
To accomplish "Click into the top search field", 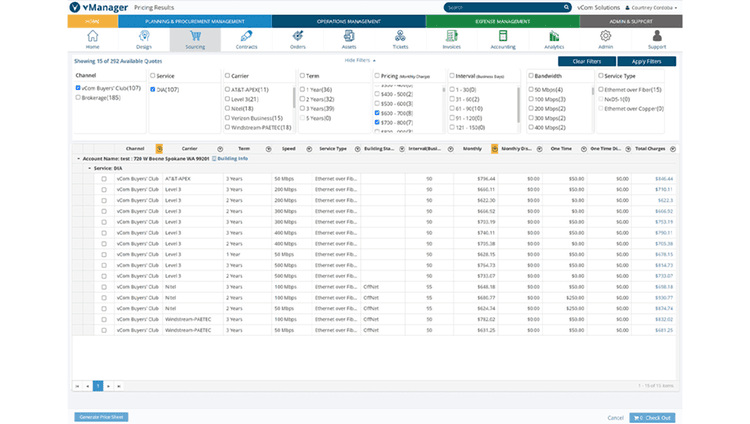I will (x=503, y=7).
